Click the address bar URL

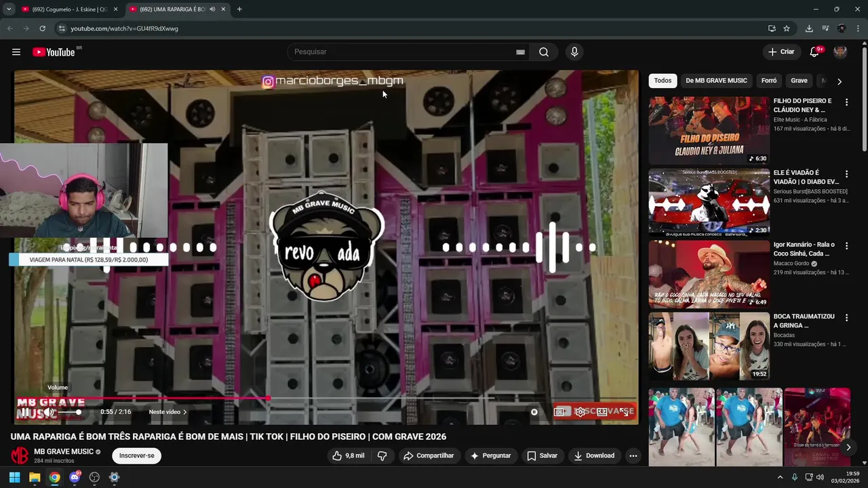pyautogui.click(x=125, y=28)
